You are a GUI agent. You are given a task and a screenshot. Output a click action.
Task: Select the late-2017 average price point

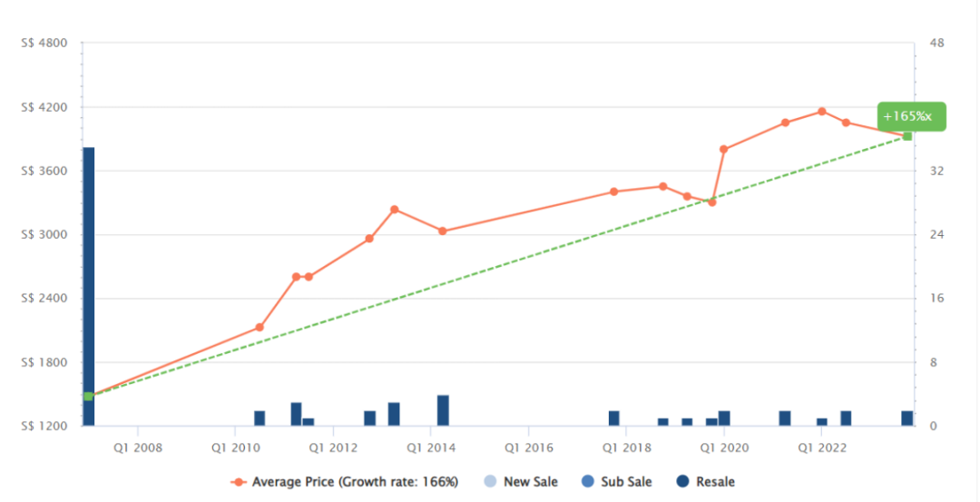(613, 192)
